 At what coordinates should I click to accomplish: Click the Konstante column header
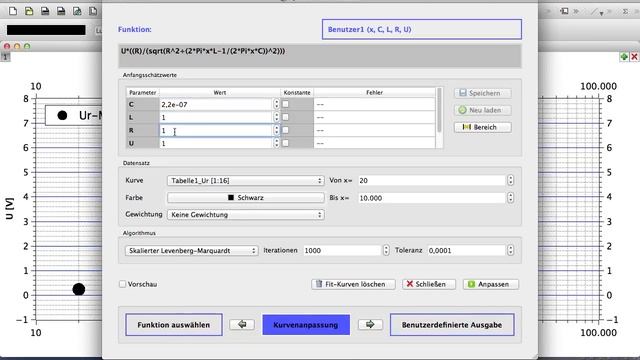[297, 93]
